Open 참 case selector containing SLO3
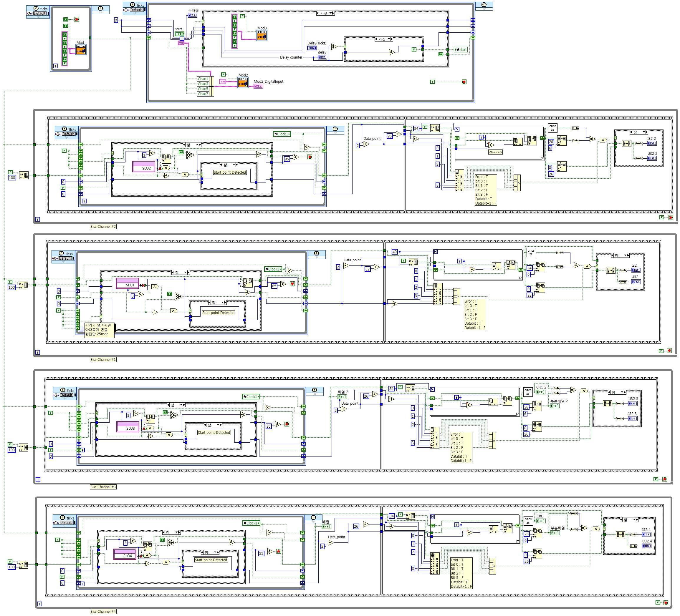The width and height of the screenshot is (680, 616). (x=176, y=405)
